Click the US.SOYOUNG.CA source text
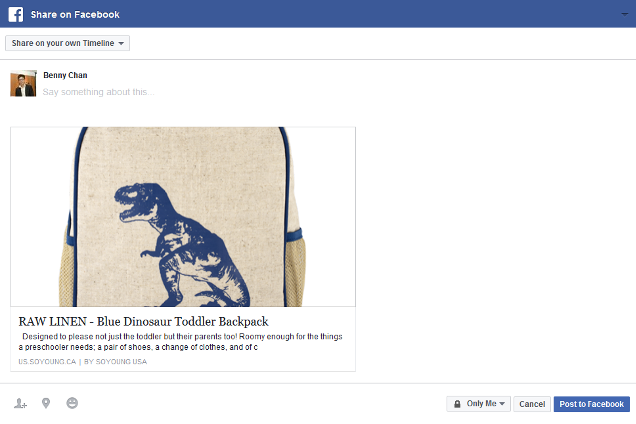This screenshot has width=636, height=424. (47, 362)
